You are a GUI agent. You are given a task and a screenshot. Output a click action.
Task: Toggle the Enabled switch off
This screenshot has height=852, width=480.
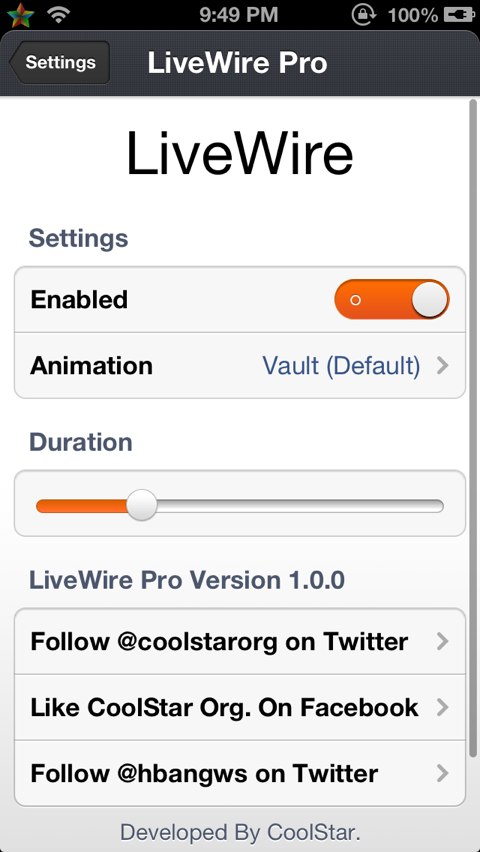pos(392,299)
